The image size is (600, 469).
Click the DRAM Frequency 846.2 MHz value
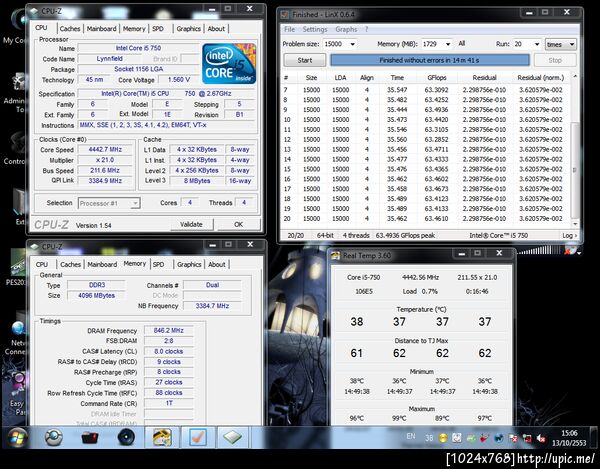click(x=169, y=331)
